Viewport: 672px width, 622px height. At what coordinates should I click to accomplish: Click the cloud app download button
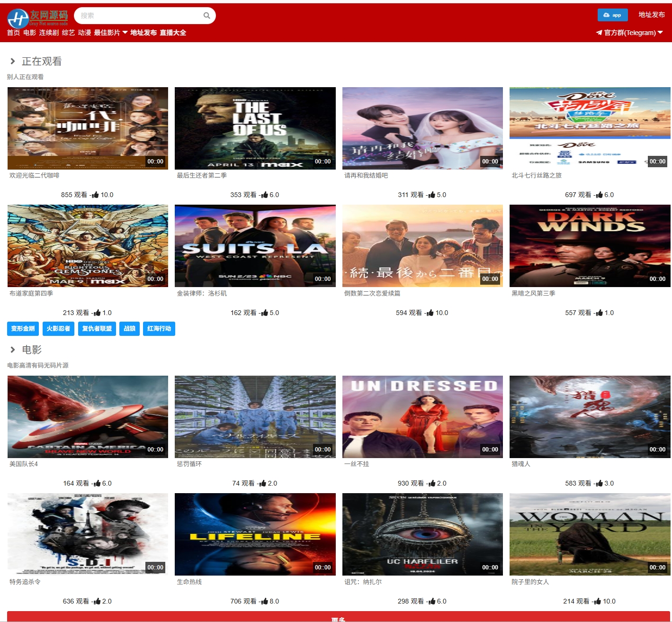point(612,15)
